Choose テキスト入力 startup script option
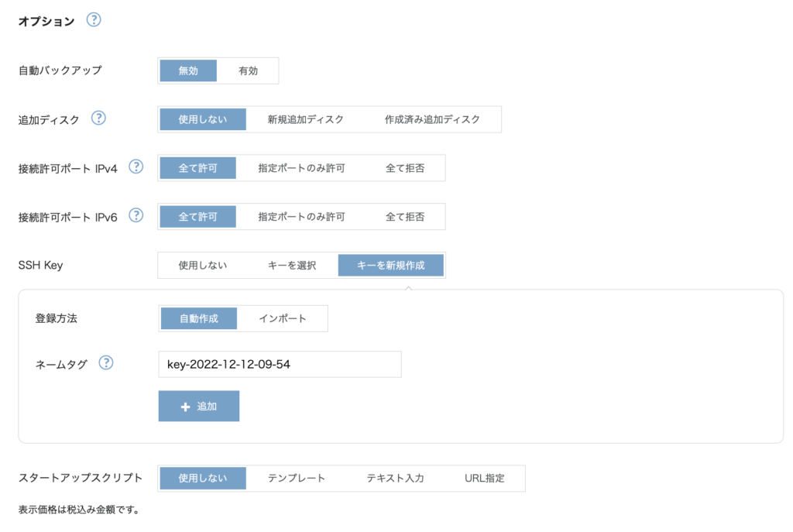 [x=395, y=478]
